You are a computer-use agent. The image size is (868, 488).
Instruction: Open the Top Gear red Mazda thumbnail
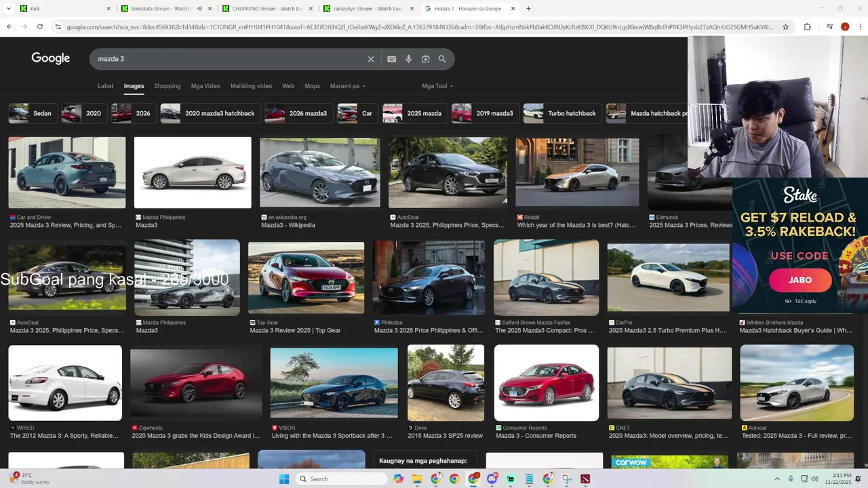(307, 277)
